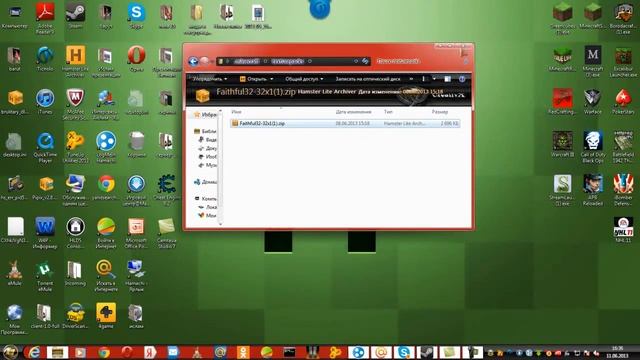Screen dimensions: 640x360
Task: Select the Google Chrome desktop icon
Action: point(106,187)
